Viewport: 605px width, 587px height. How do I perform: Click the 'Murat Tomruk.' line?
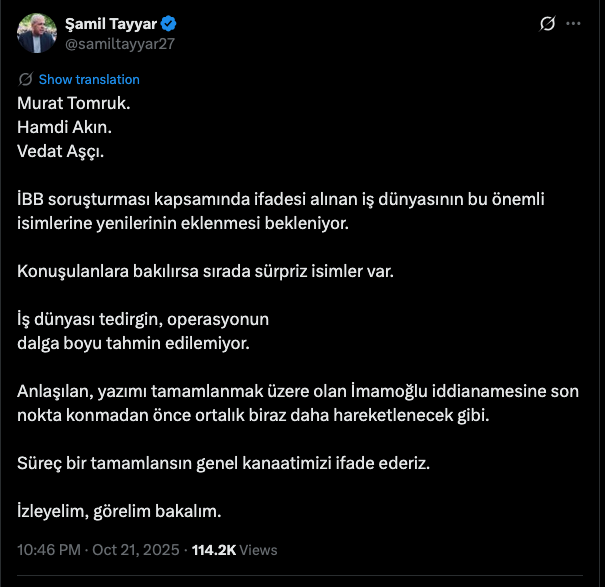[74, 102]
